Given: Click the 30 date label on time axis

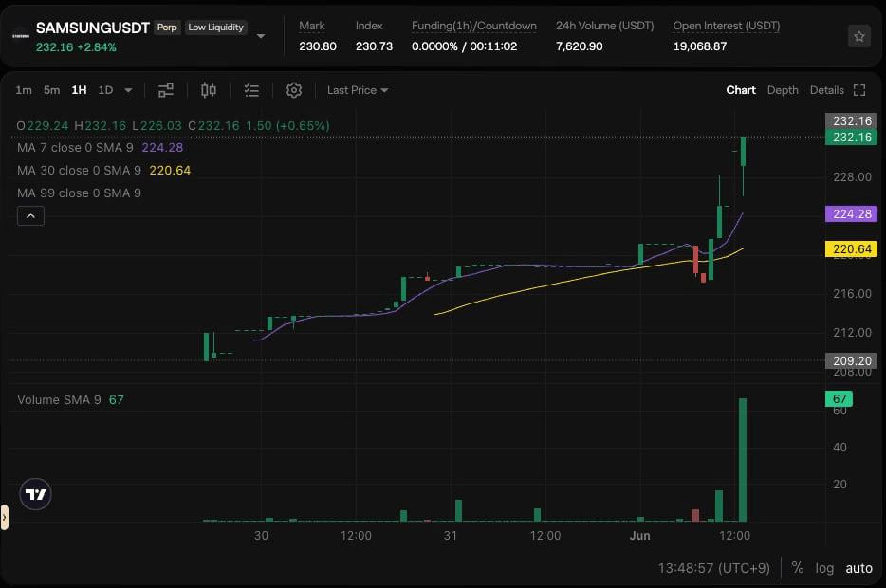Looking at the screenshot, I should tap(261, 536).
